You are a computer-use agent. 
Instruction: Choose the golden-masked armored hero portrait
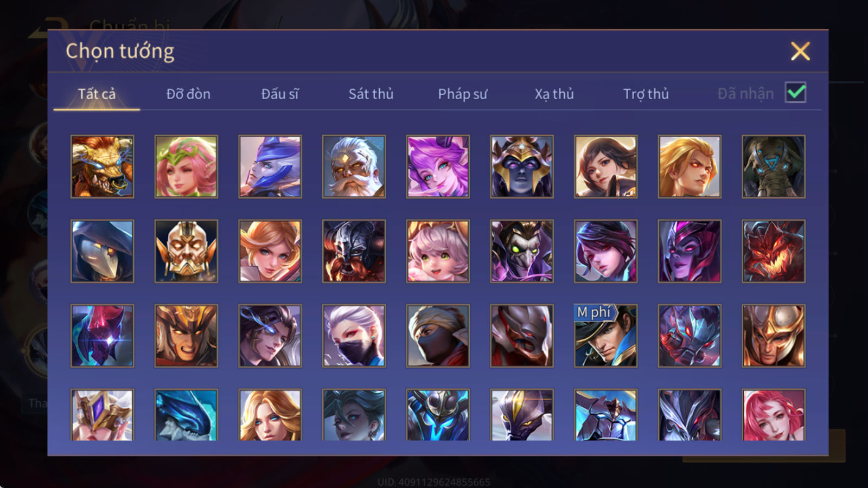coord(186,251)
